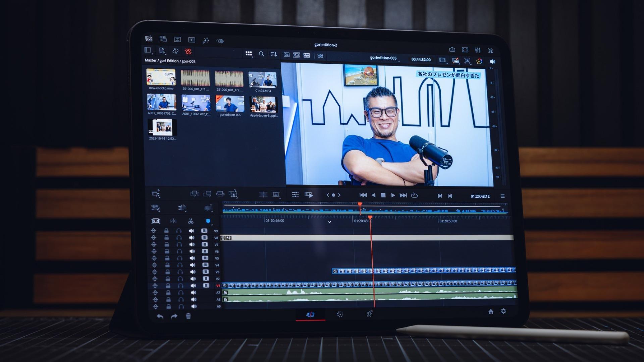644x362 pixels.
Task: Select the Transitions panel icon
Action: (177, 40)
